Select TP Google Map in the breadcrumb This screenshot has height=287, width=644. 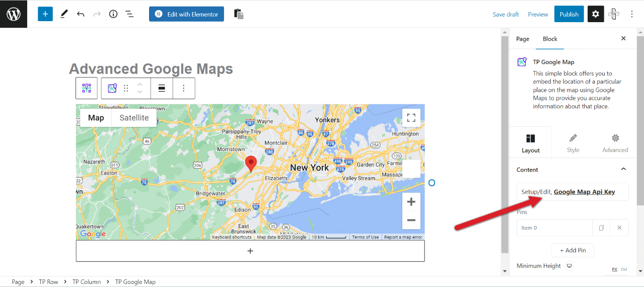pyautogui.click(x=135, y=282)
